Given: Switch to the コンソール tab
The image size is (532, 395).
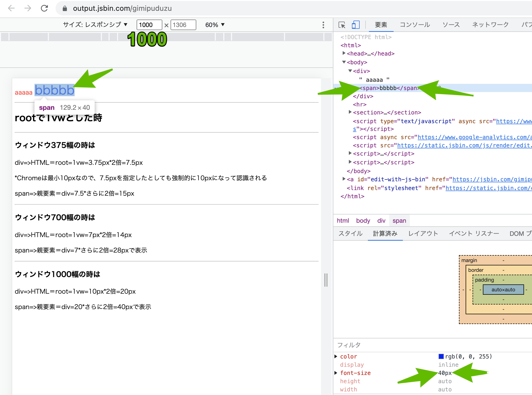Looking at the screenshot, I should click(415, 25).
